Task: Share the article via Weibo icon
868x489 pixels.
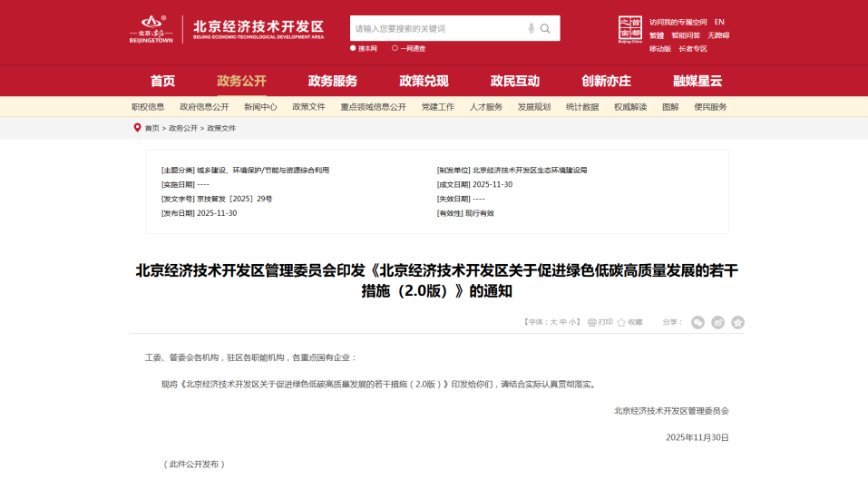Action: coord(718,322)
